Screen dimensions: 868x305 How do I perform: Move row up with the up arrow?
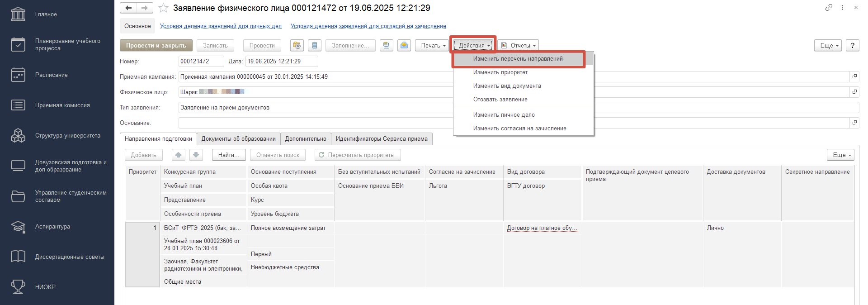click(x=179, y=155)
